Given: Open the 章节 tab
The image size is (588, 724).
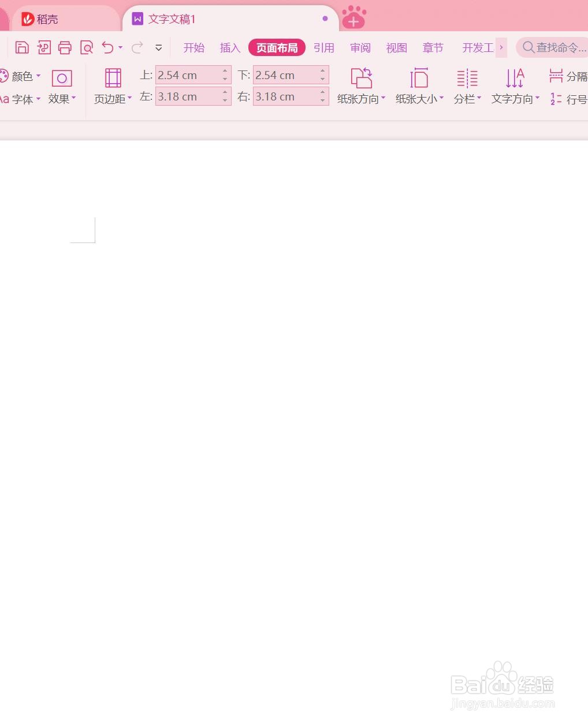Looking at the screenshot, I should [433, 48].
